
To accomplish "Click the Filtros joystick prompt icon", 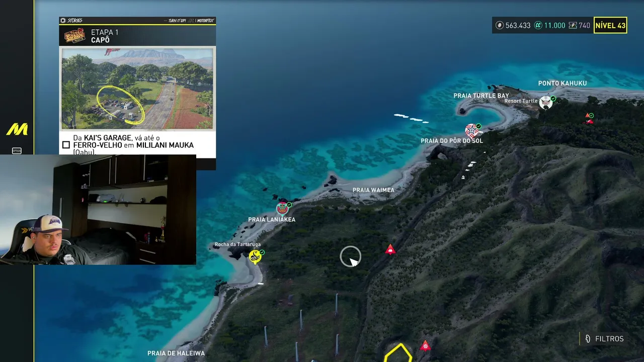I will point(587,339).
